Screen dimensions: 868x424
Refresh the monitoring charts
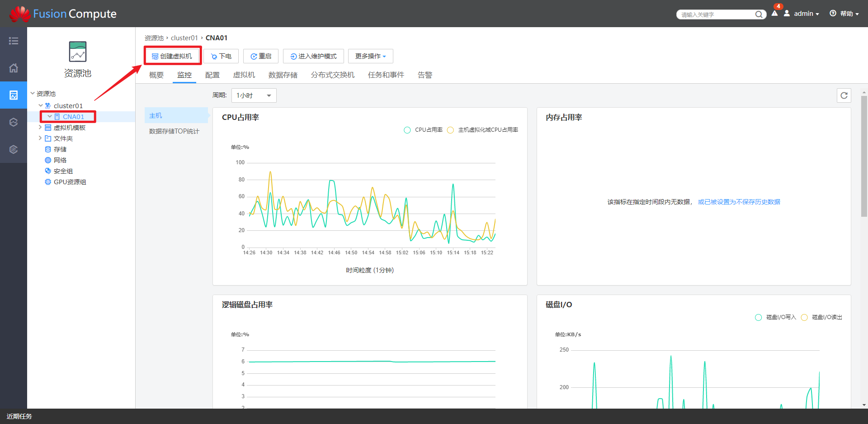[x=844, y=95]
